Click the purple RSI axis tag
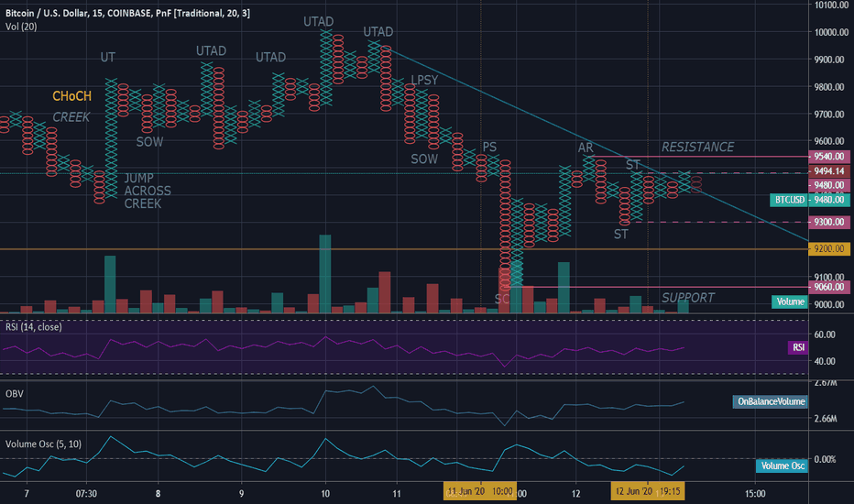The width and height of the screenshot is (854, 504). pos(798,347)
